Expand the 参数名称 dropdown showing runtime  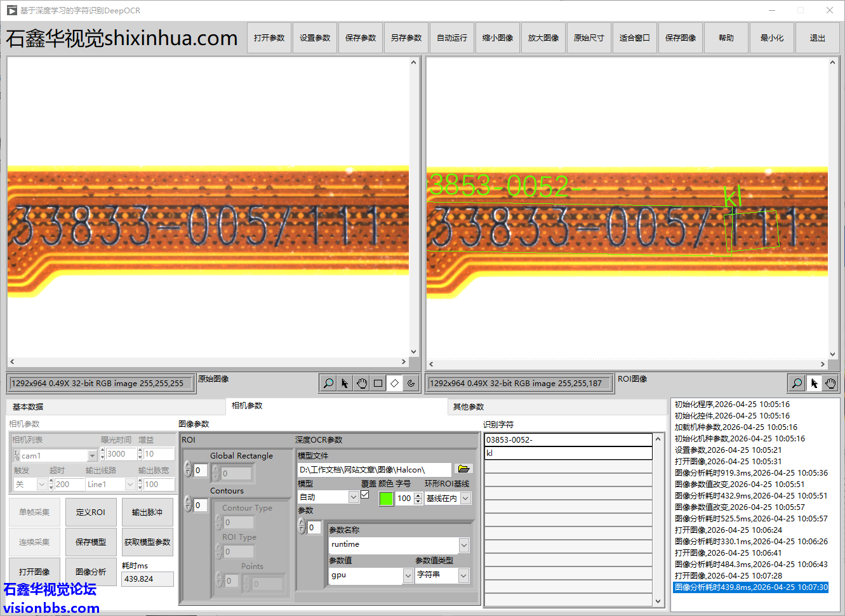click(x=464, y=545)
